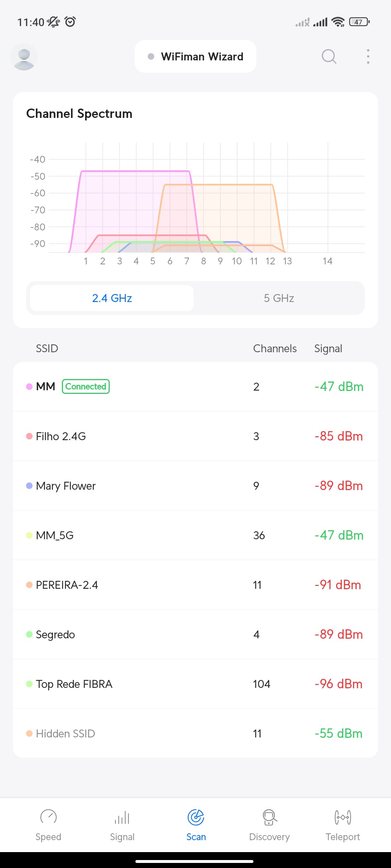The width and height of the screenshot is (391, 868).
Task: Sort networks by Channels header
Action: [275, 348]
